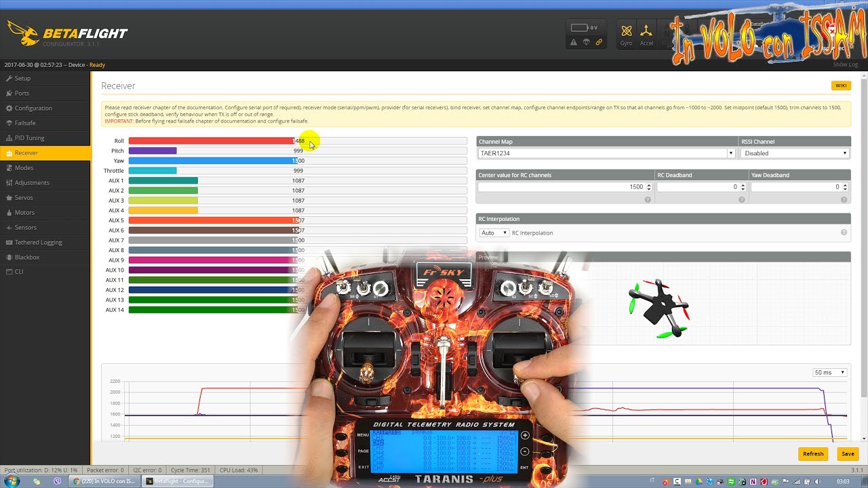Click the Betaflight bee logo
Viewport: 868px width, 488px height.
22,33
